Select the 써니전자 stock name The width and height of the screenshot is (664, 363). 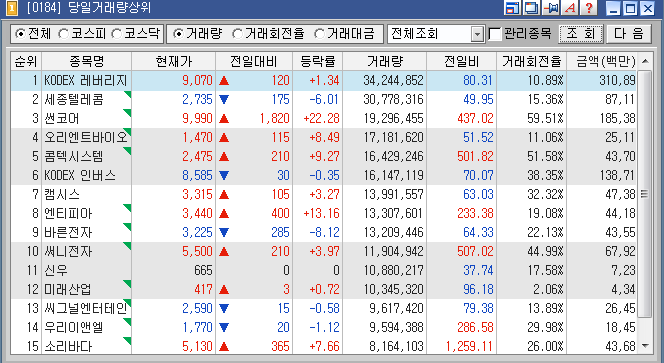coord(68,251)
